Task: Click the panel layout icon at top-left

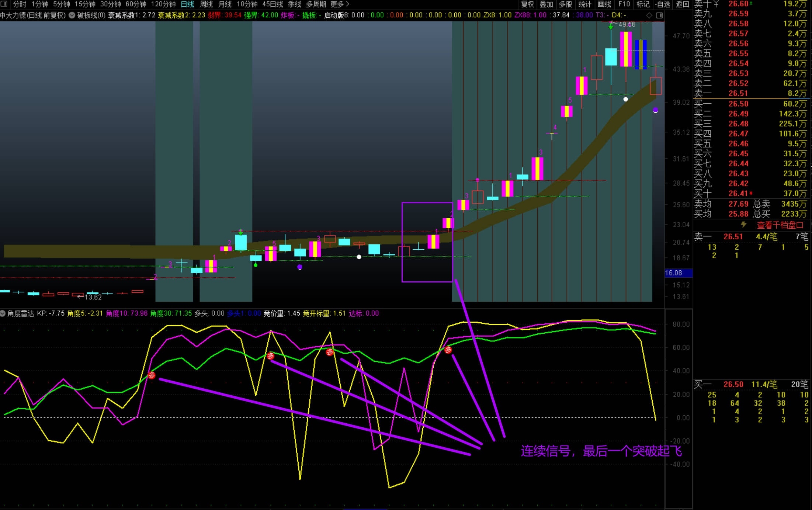Action: tap(4, 4)
